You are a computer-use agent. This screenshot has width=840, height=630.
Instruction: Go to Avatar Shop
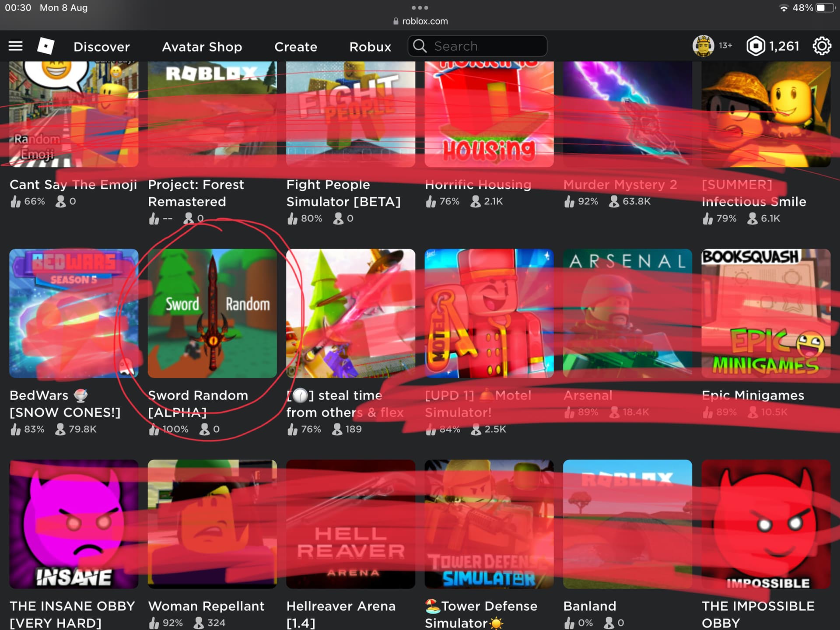pos(202,46)
